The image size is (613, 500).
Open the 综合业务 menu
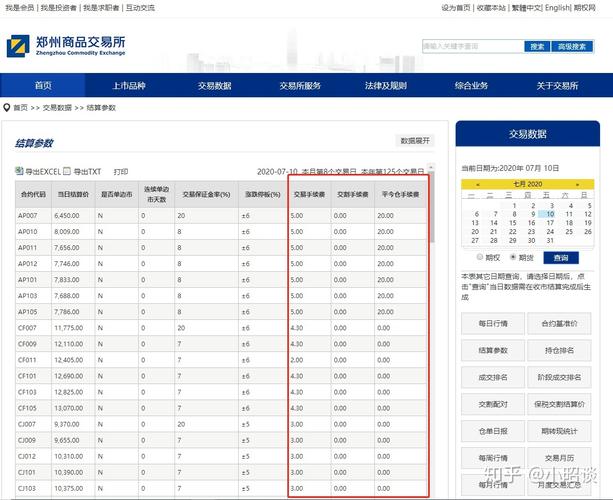coord(471,85)
